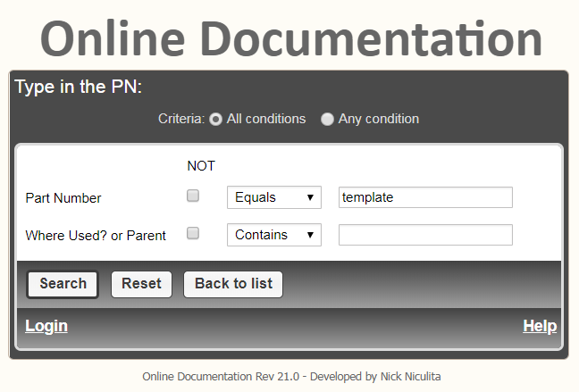Click the Where Used? or Parent label
579x392 pixels.
tap(96, 236)
